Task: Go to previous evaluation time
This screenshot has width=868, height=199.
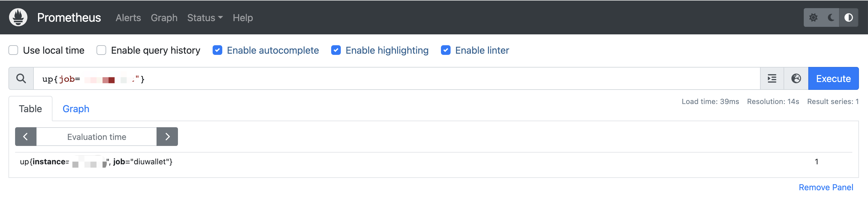Action: click(26, 137)
